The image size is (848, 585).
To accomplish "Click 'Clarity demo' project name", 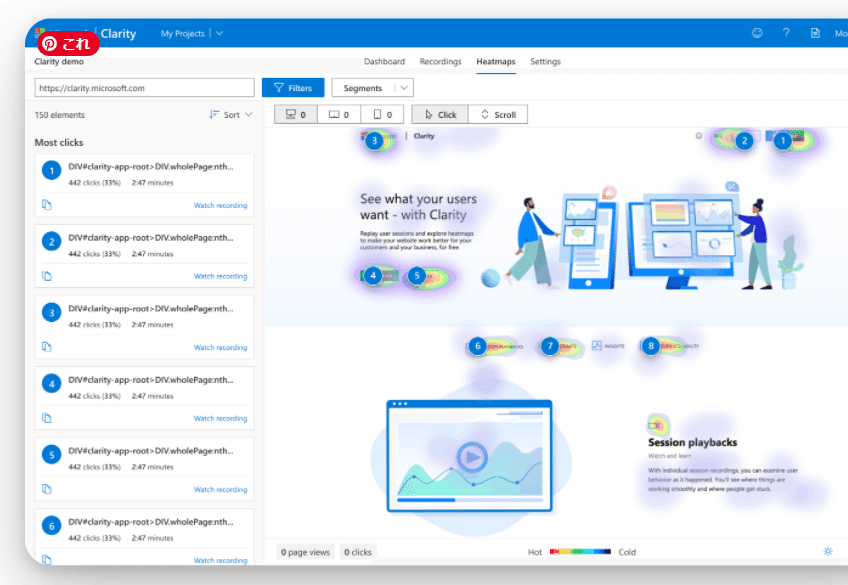I will [59, 62].
